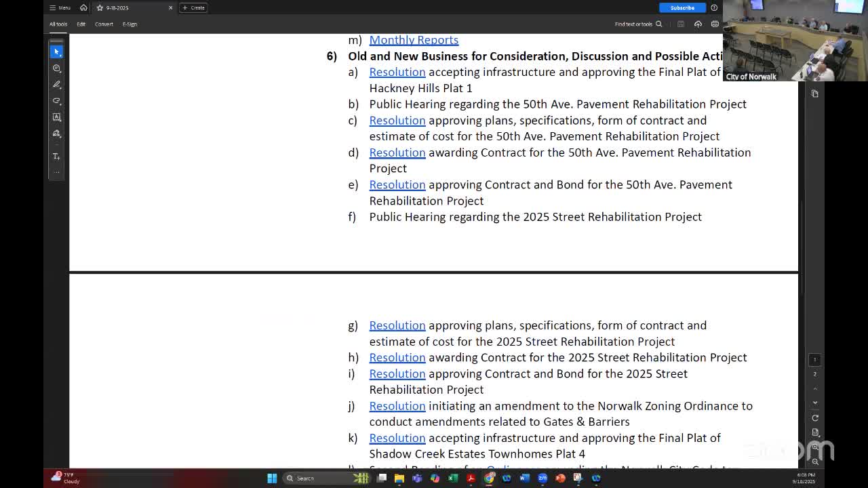Zoom in on the document
Viewport: 868px width, 488px height.
[x=815, y=447]
